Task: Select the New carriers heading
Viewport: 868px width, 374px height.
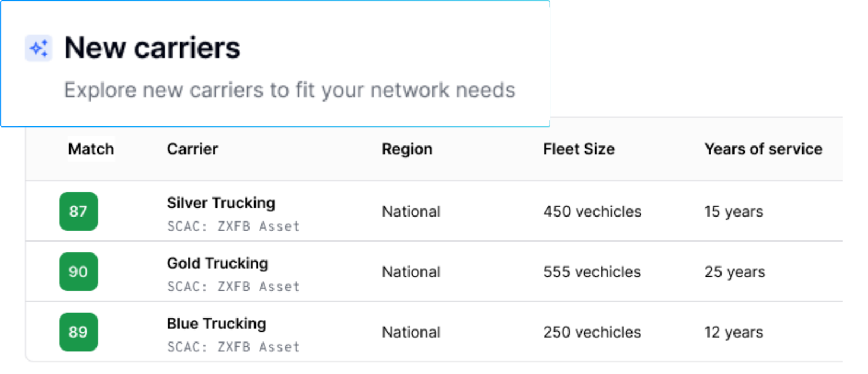Action: [152, 48]
